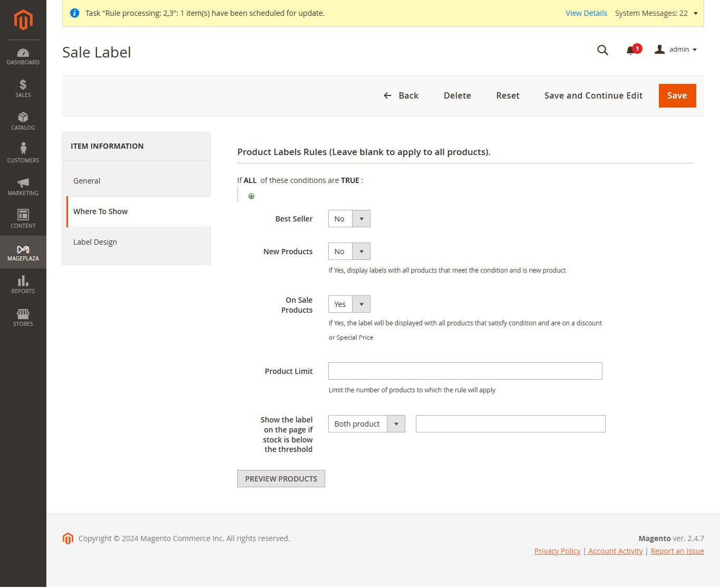Switch to the Label Design tab
Screen dimensions: 720x588
[95, 242]
